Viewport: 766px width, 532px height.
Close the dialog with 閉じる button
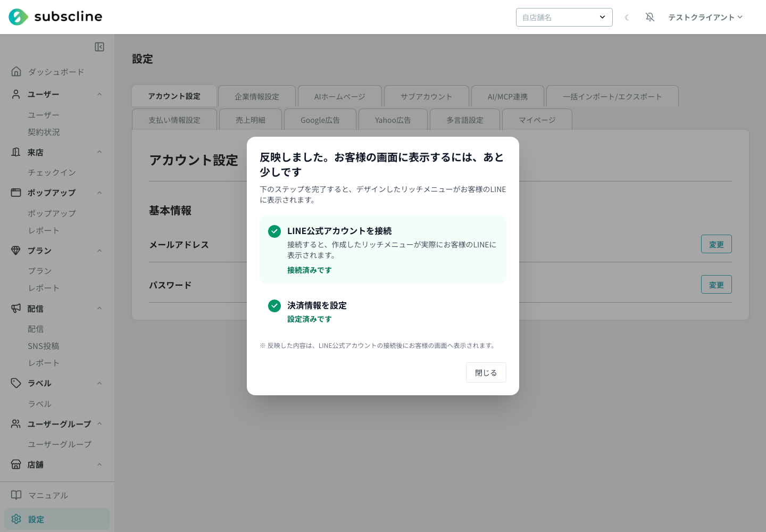click(486, 372)
